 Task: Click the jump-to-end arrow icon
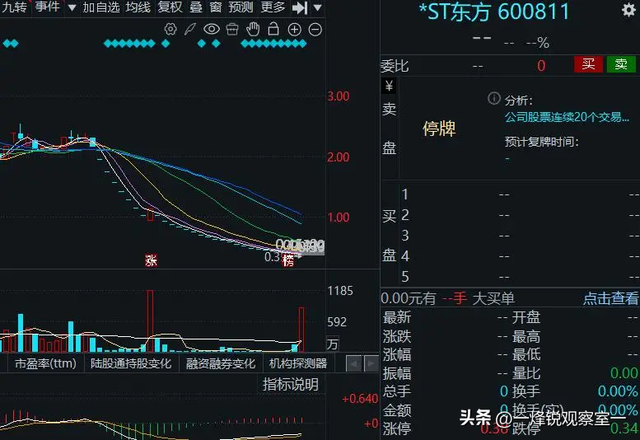(x=300, y=7)
